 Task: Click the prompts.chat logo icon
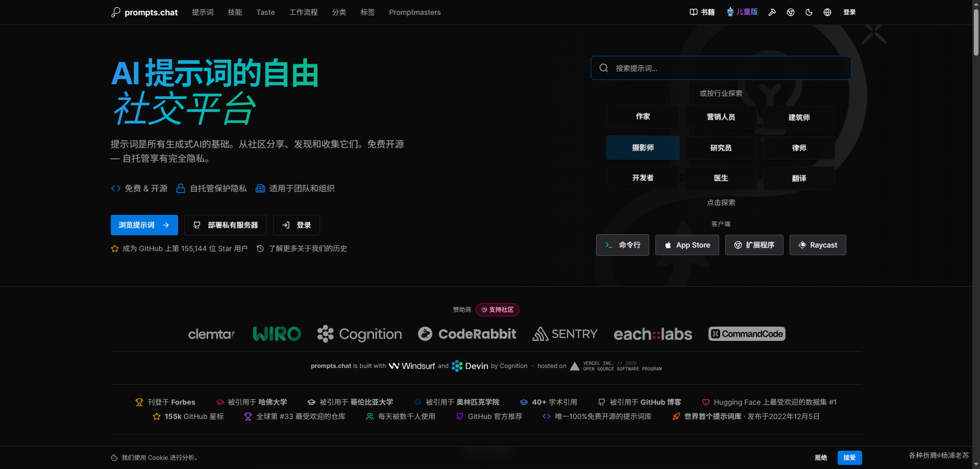point(116,12)
